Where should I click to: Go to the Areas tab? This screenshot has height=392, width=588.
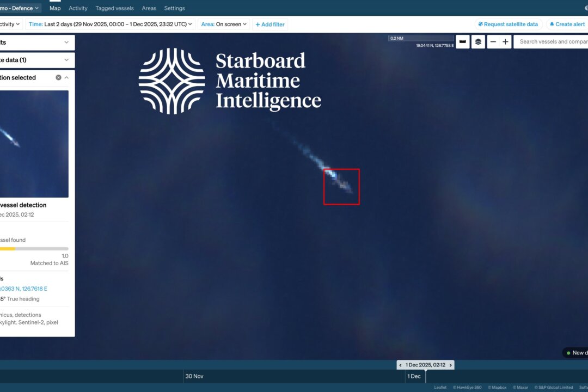click(149, 8)
